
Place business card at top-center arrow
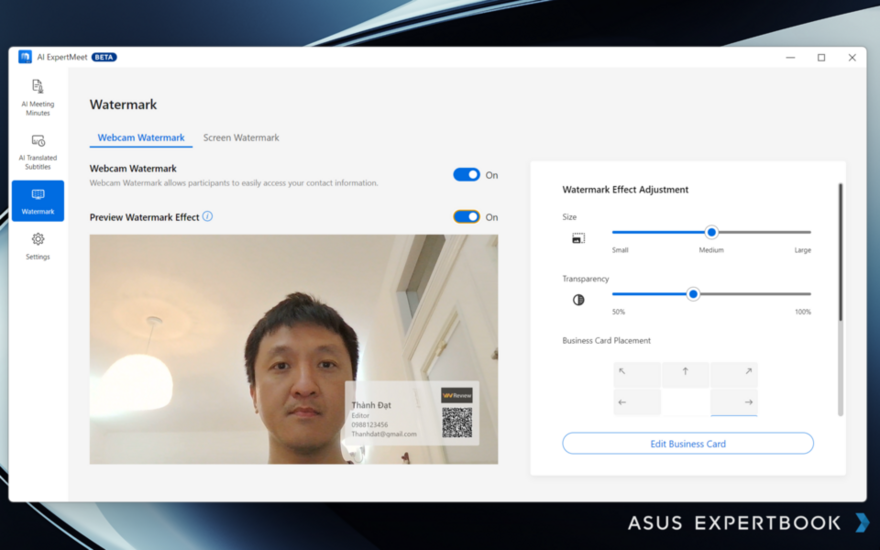[685, 374]
